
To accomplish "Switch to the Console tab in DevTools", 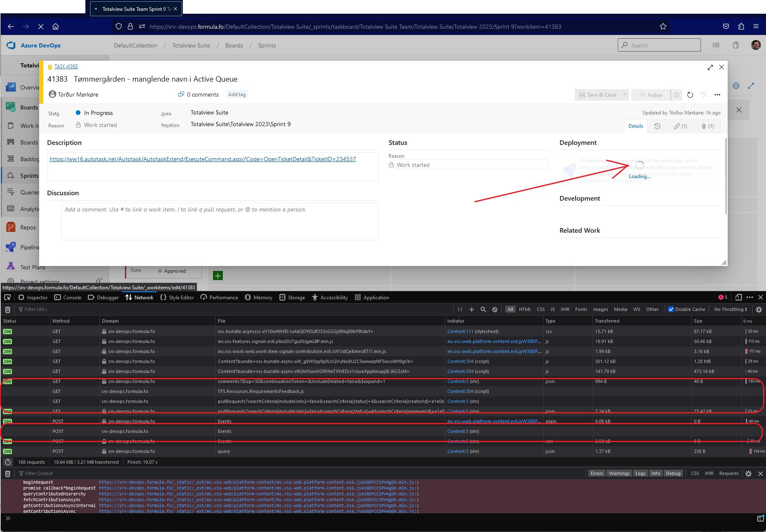I will coord(72,297).
